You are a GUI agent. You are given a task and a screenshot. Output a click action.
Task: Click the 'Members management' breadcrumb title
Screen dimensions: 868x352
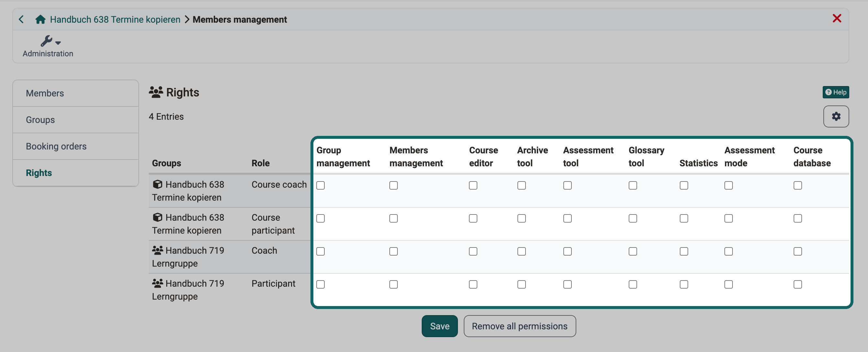pos(240,19)
